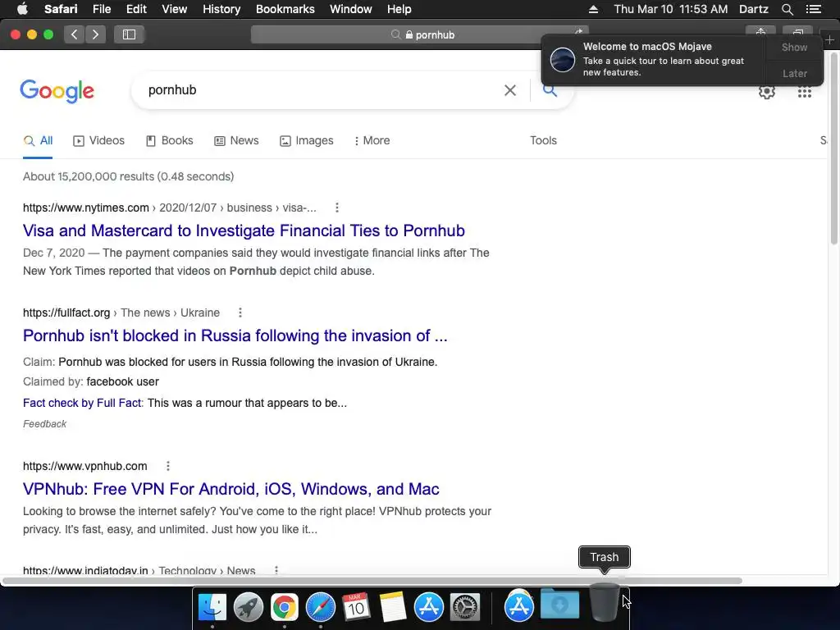Expand the More search filters menu
Image resolution: width=840 pixels, height=630 pixels.
click(x=372, y=140)
